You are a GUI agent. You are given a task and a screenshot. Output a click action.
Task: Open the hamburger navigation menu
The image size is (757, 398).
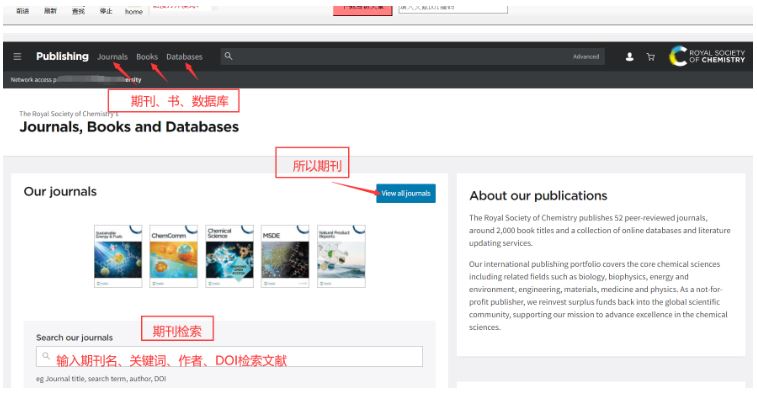click(x=17, y=57)
